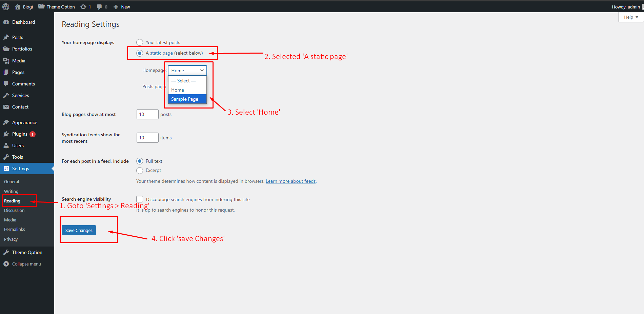The height and width of the screenshot is (314, 644).
Task: Click the Plugins plug icon in sidebar
Action: (6, 134)
